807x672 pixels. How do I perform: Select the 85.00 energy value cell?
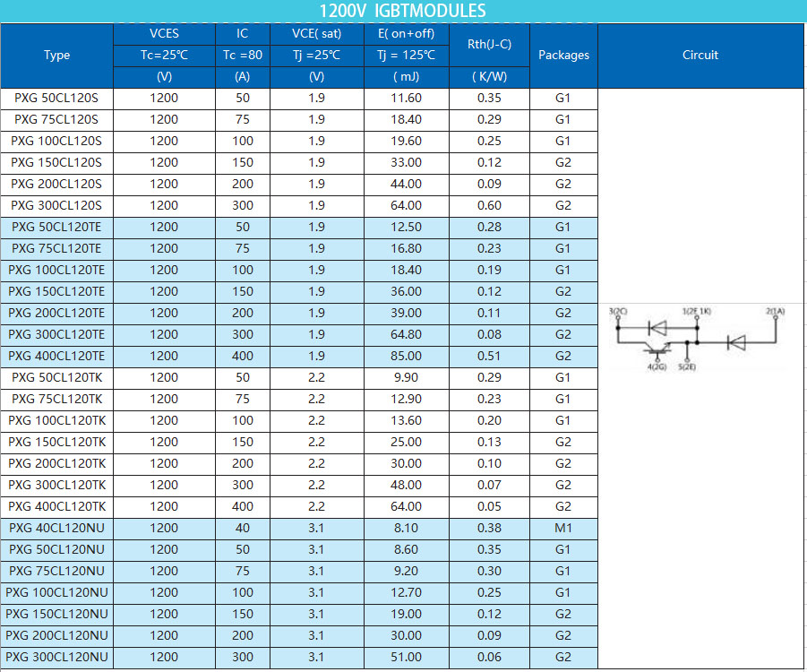[x=407, y=356]
